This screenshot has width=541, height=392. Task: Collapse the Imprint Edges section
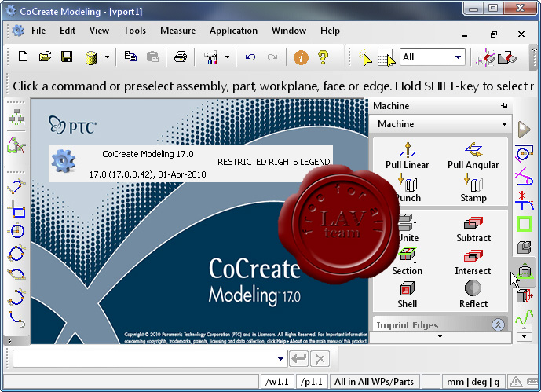click(498, 324)
